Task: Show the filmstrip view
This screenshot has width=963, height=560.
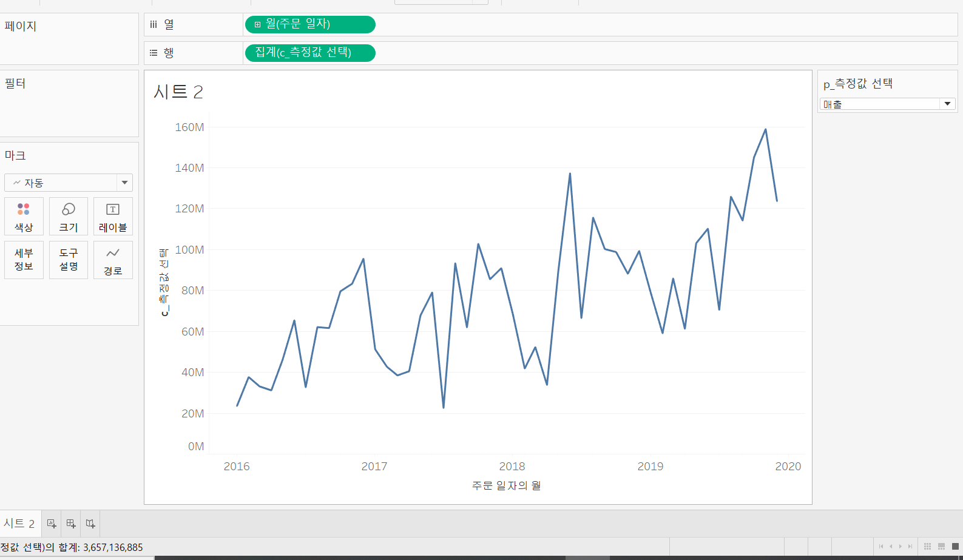Action: (941, 547)
